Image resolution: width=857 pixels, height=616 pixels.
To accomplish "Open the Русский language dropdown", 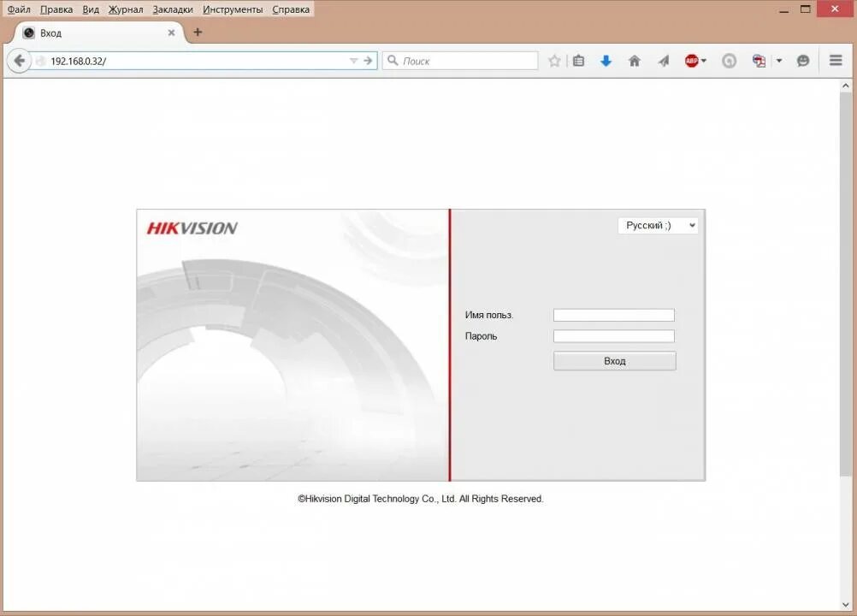I will pyautogui.click(x=658, y=225).
